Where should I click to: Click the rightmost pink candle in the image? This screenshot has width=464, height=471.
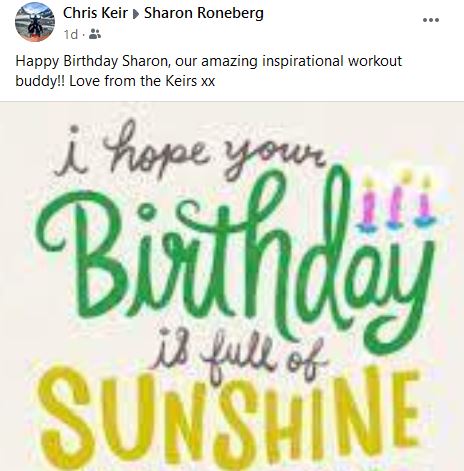click(425, 202)
